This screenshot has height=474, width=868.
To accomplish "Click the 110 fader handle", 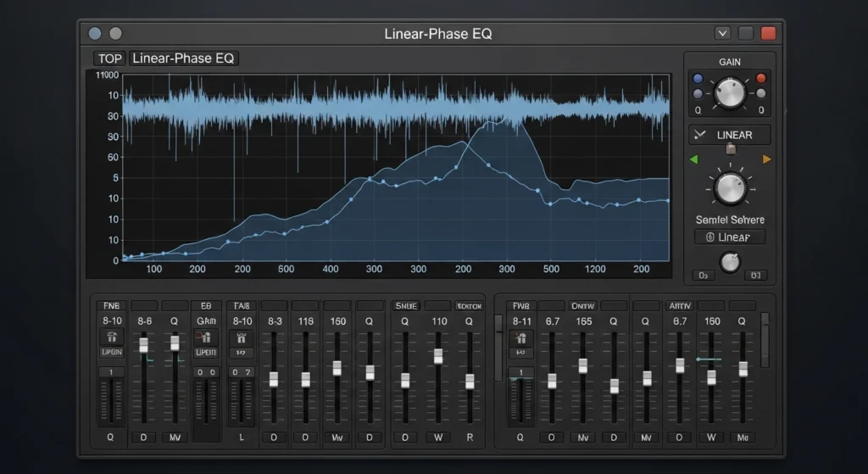I will (438, 356).
